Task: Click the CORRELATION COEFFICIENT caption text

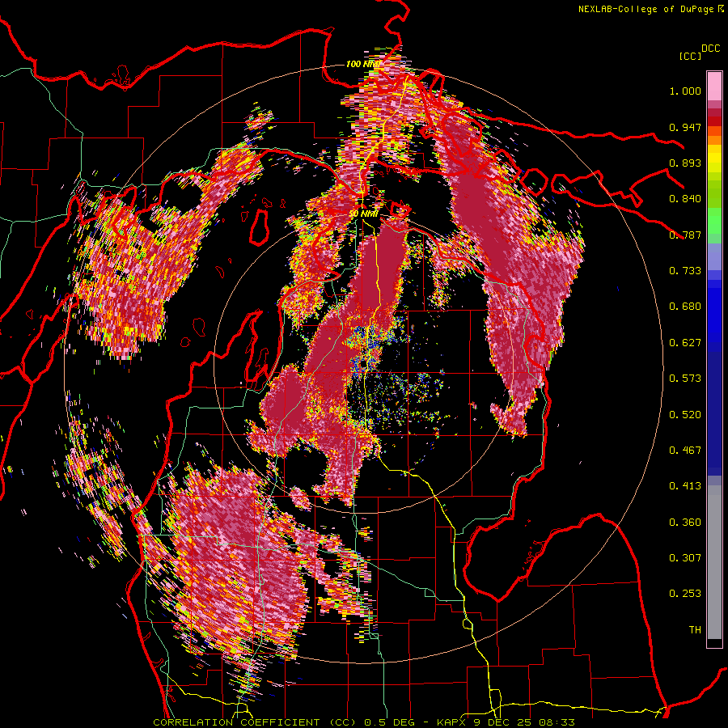Action: (x=364, y=722)
